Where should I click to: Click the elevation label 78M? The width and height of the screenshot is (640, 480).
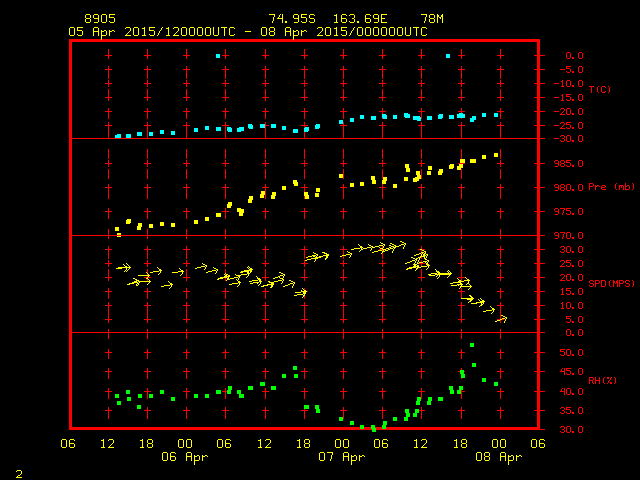click(x=432, y=19)
